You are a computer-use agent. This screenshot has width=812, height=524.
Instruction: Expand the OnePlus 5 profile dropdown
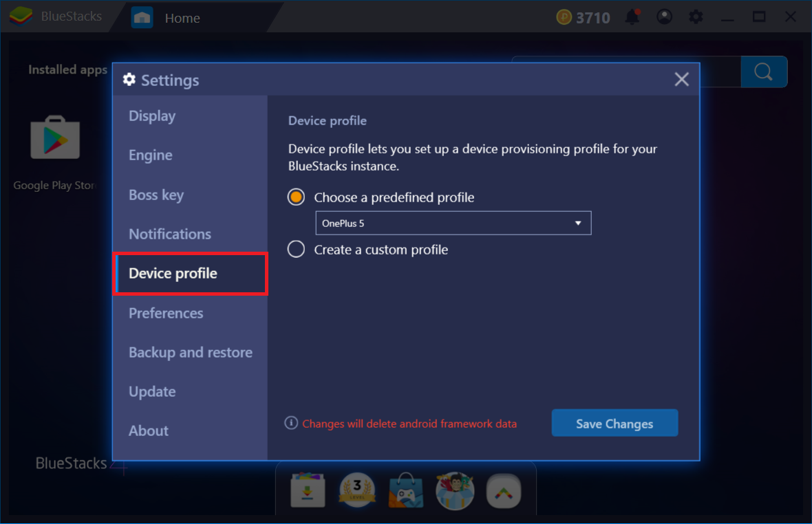(x=453, y=223)
